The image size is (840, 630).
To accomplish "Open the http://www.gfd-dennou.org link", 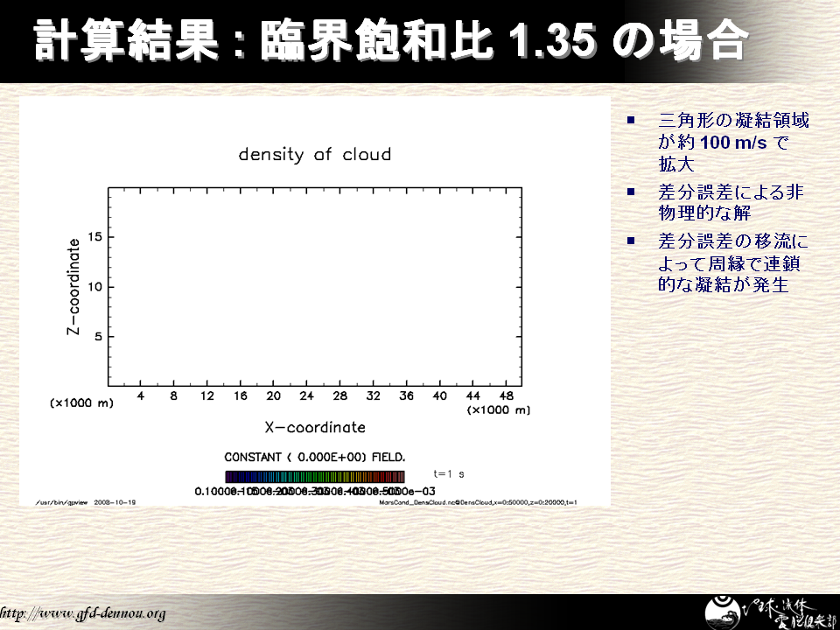I will coord(82,613).
